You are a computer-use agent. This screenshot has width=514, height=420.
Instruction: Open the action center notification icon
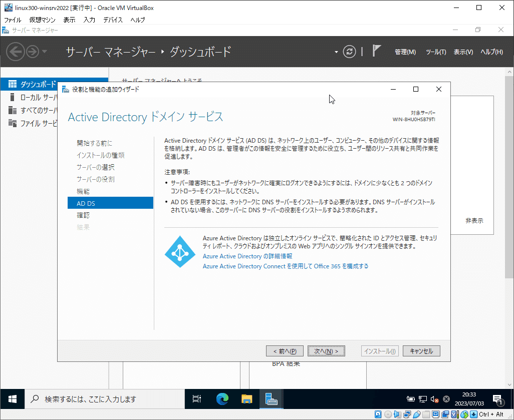[498, 399]
